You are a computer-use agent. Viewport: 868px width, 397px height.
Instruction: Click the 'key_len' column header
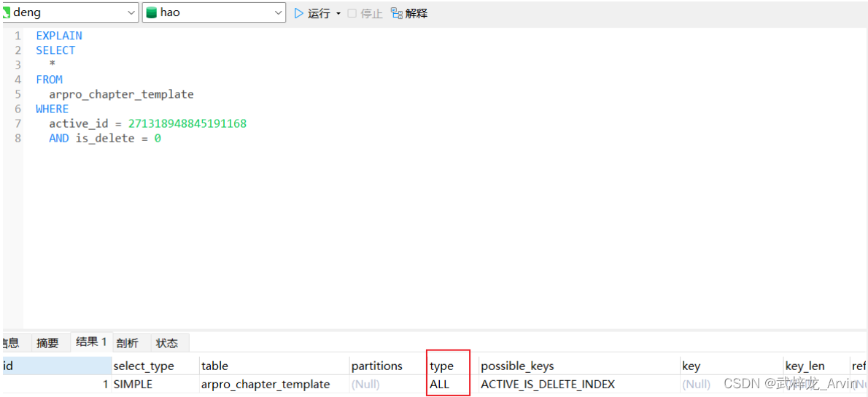click(805, 366)
